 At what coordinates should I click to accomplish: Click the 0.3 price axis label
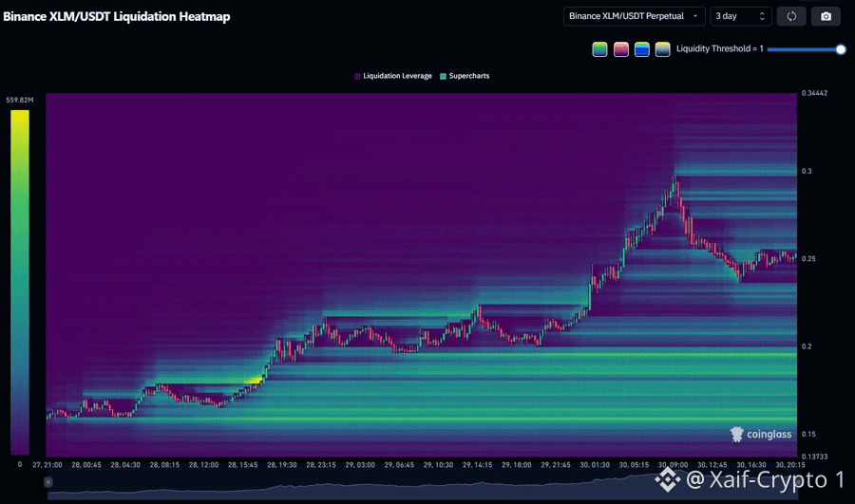point(807,171)
